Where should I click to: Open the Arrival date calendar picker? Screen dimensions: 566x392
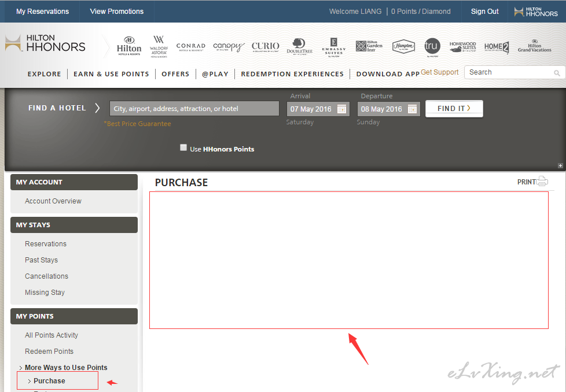[x=341, y=109]
